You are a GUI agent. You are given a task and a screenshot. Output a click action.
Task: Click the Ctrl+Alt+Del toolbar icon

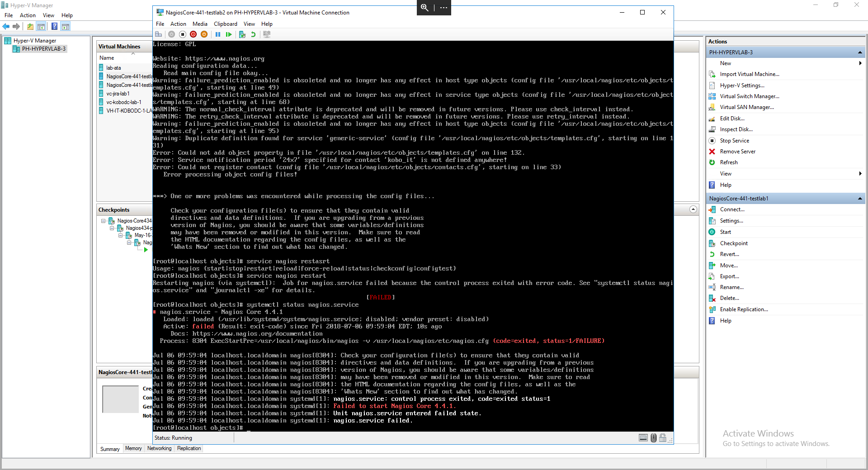[158, 34]
